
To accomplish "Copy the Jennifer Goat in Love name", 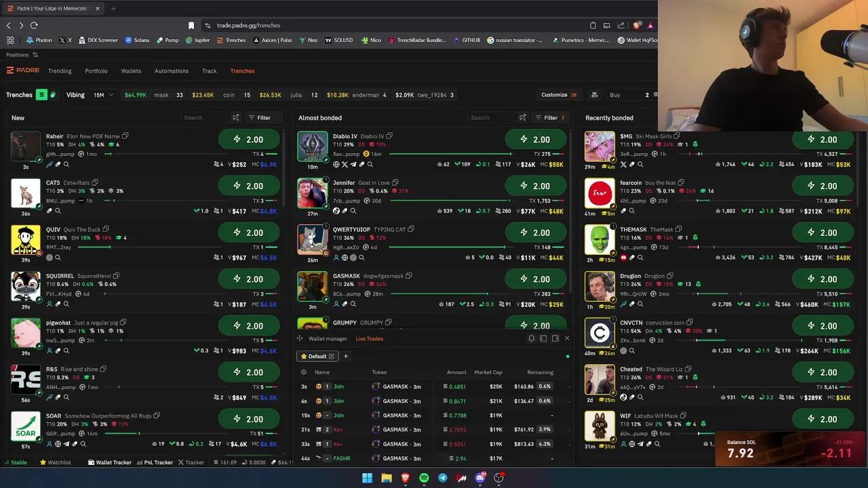I will pos(395,183).
